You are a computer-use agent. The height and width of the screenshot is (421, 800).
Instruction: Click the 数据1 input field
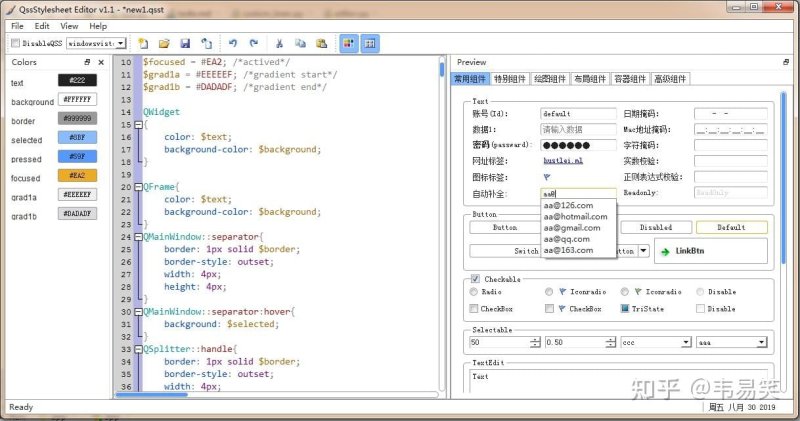pos(578,129)
